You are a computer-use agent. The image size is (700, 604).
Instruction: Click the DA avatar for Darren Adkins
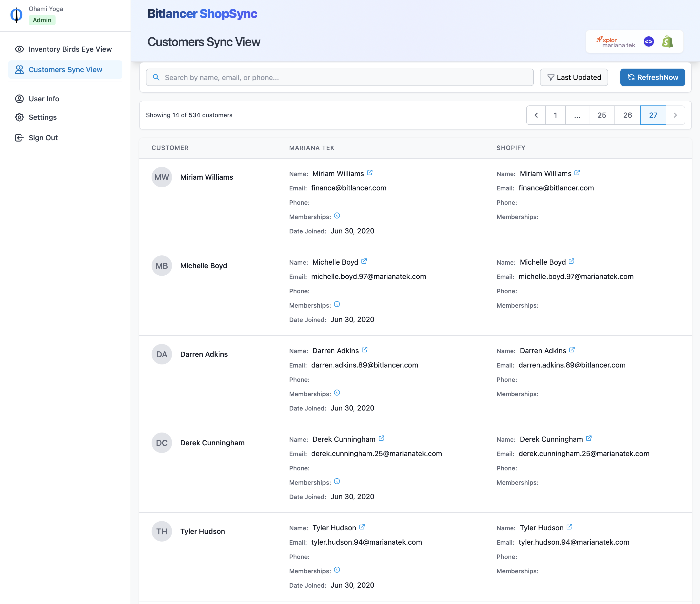click(x=162, y=354)
